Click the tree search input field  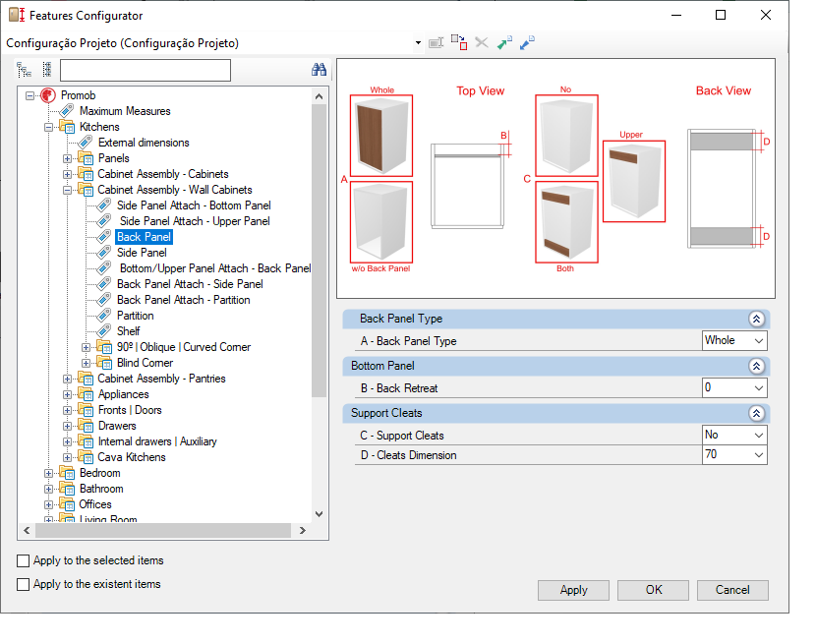(146, 70)
